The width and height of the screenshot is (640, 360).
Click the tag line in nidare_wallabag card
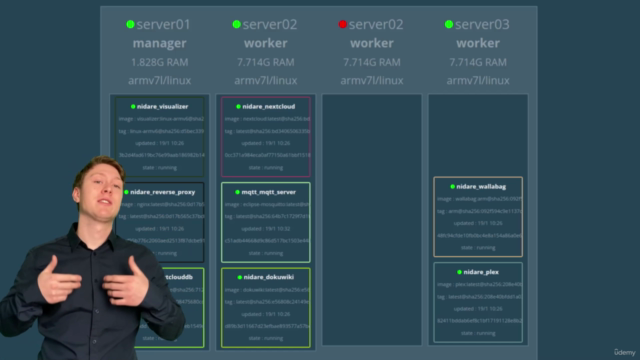479,211
